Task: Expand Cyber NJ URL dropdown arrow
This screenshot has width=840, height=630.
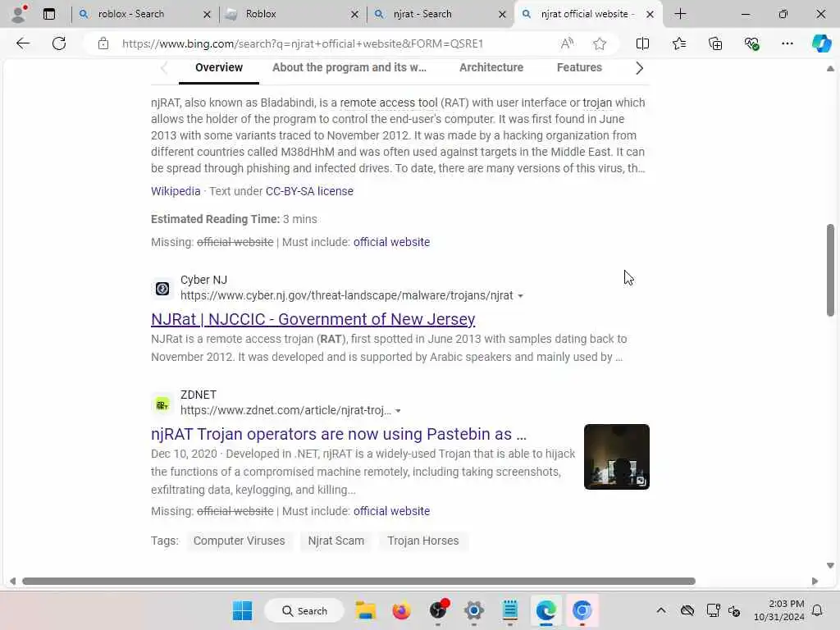Action: click(x=520, y=296)
